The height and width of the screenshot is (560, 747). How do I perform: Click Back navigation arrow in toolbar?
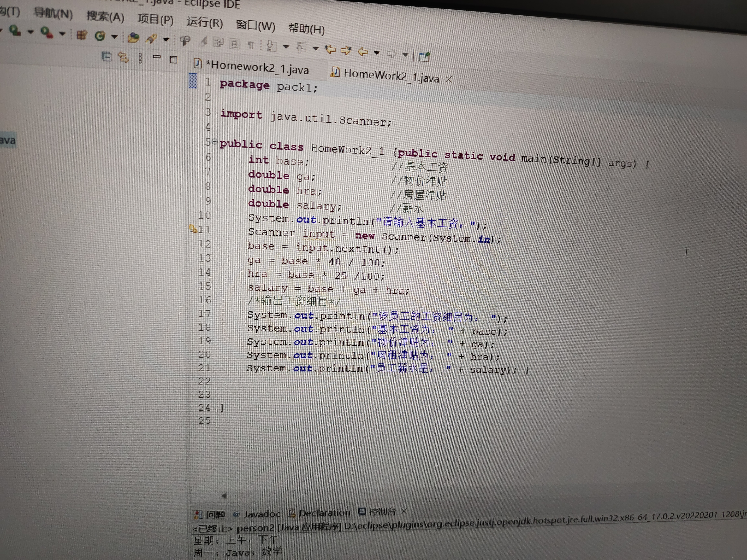(x=363, y=52)
